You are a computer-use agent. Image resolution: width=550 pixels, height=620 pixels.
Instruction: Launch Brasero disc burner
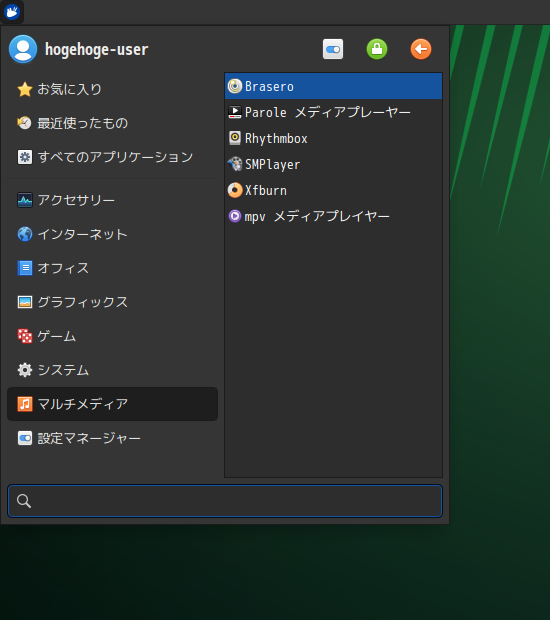coord(333,86)
